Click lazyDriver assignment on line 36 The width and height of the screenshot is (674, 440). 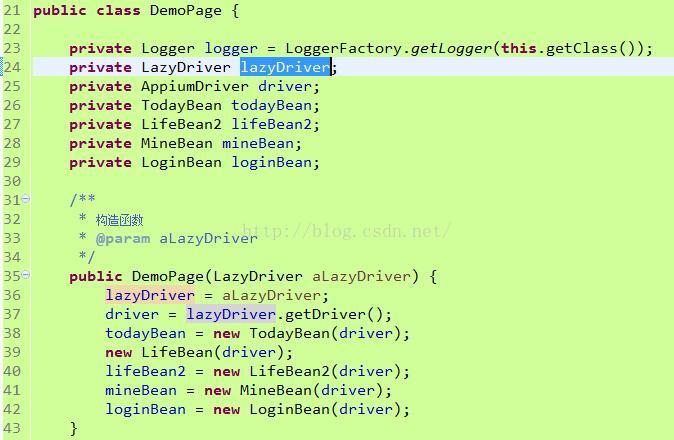point(150,295)
